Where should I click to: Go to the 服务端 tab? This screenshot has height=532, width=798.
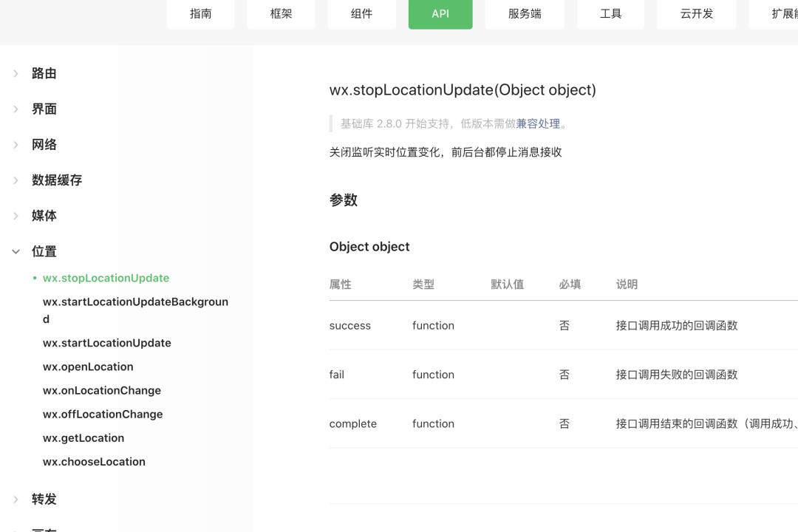point(525,14)
